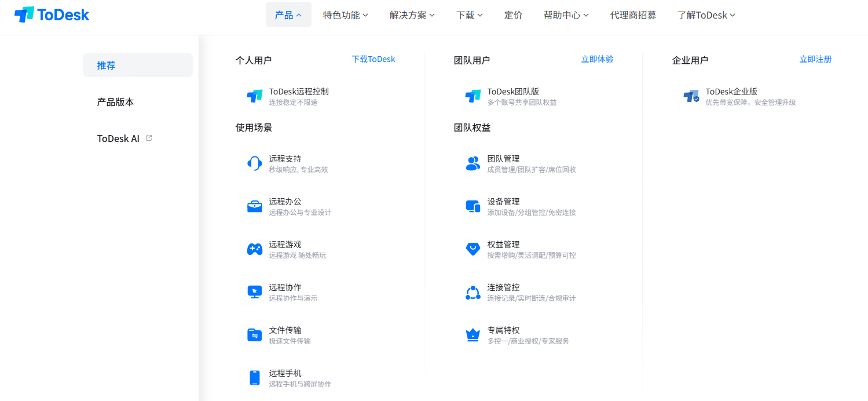Click the 远程协作 monitor icon
The image size is (868, 401).
[255, 292]
